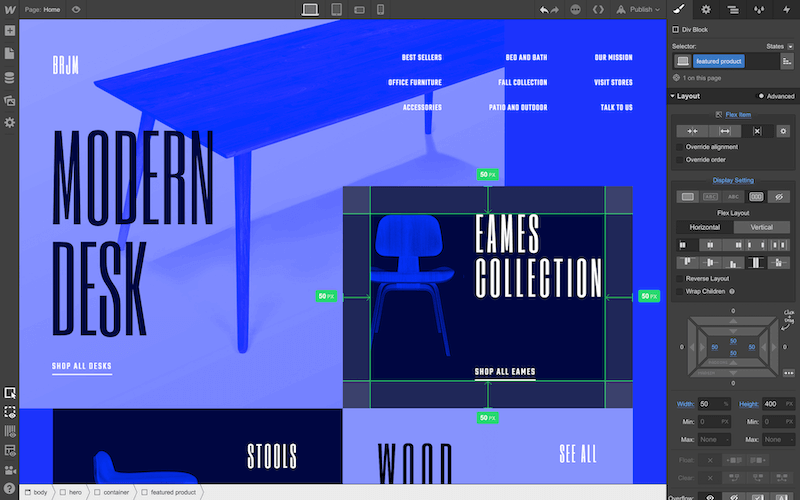
Task: Select body in the breadcrumb bar
Action: (36, 492)
